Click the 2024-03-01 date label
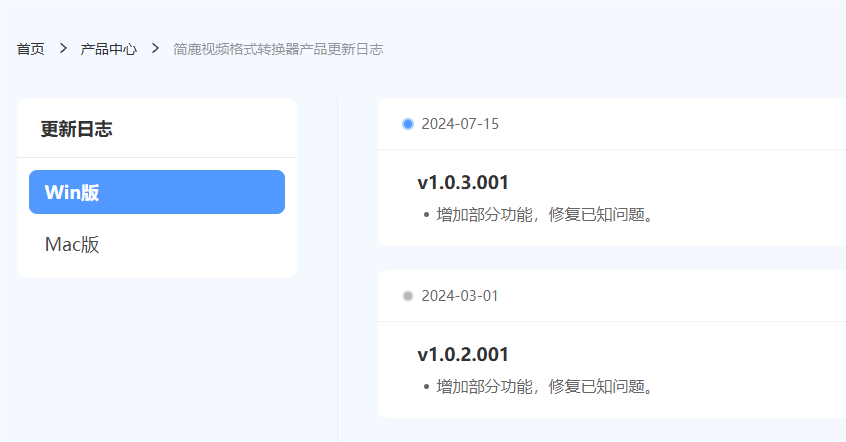The height and width of the screenshot is (442, 846). (x=460, y=296)
